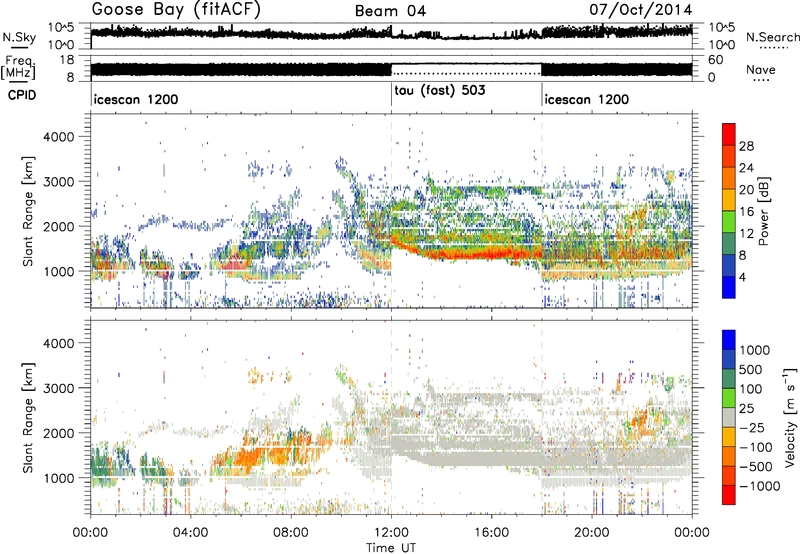Click the 'Slant Range [km]' label of velocity panel
Screen dimensions: 800x554
[29, 418]
